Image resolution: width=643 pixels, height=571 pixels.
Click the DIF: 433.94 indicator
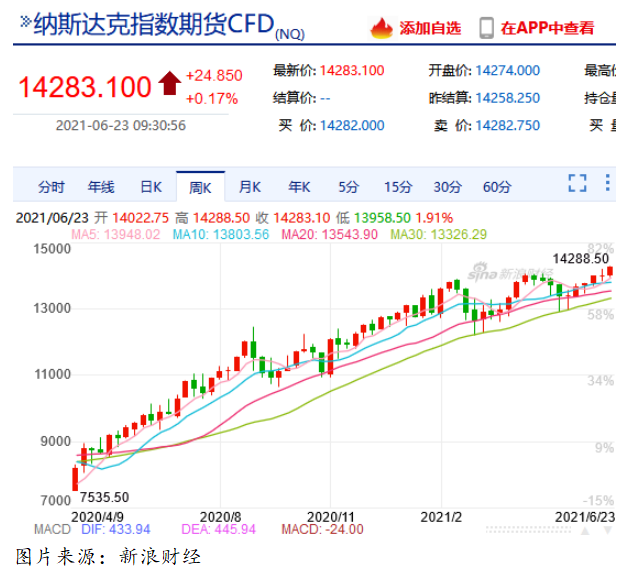coord(116,529)
